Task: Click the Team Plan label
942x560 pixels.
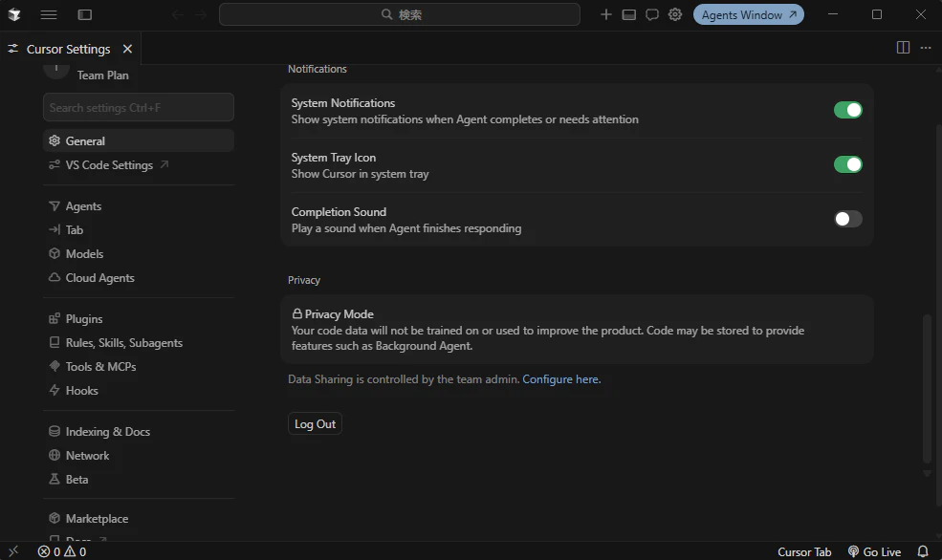Action: coord(102,75)
